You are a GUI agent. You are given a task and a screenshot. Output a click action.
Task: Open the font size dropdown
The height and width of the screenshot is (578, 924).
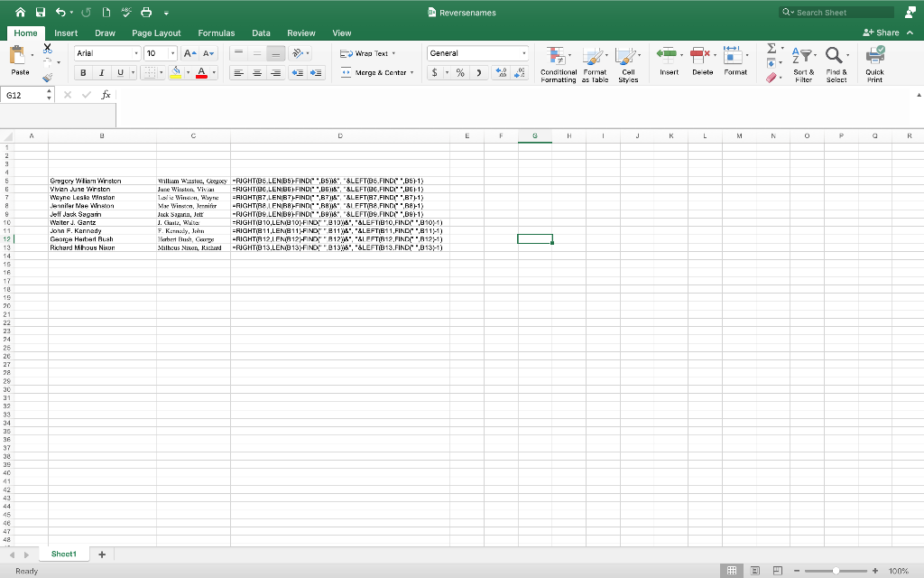click(172, 54)
